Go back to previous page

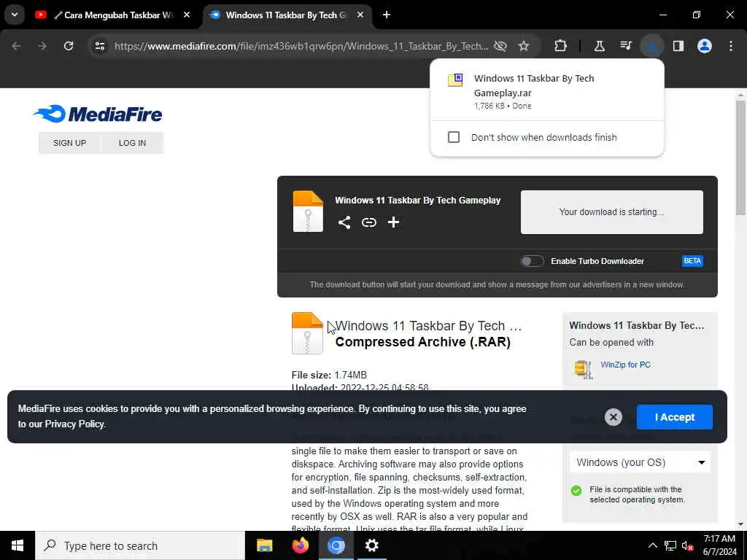(x=16, y=46)
